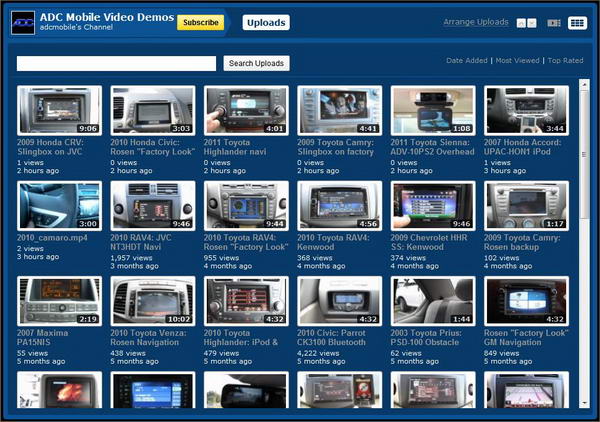This screenshot has width=600, height=422.
Task: Open 2009 Chevrolet HHR SS thumbnail
Action: pos(433,206)
